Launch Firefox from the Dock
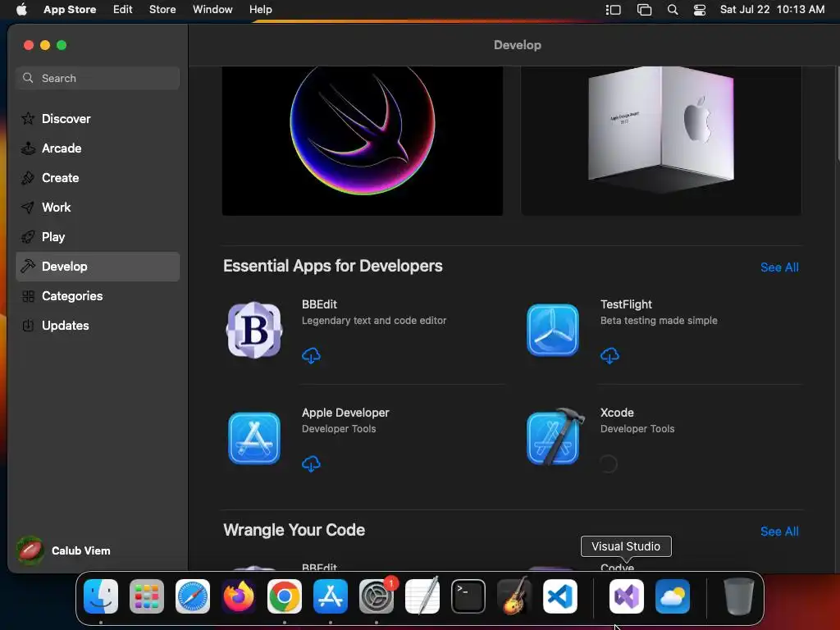The width and height of the screenshot is (840, 630). [239, 596]
